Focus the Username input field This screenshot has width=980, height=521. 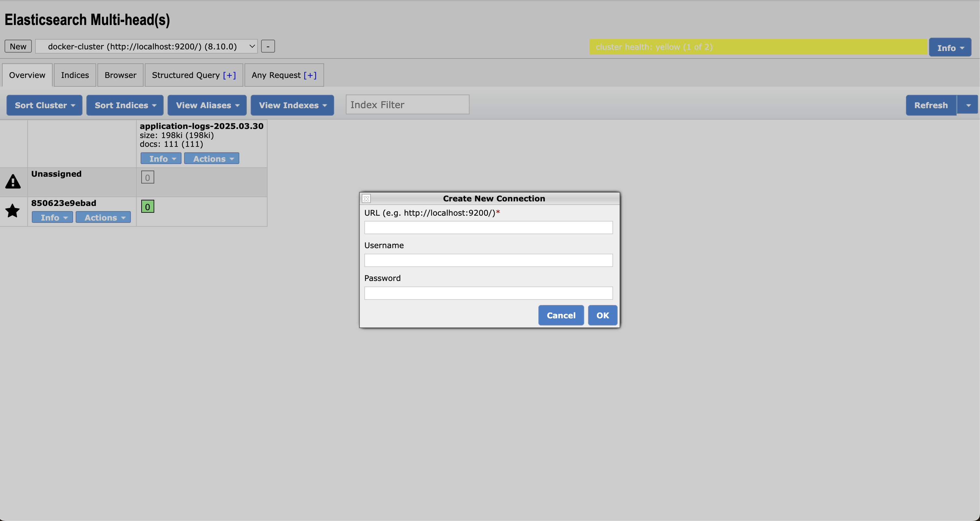pos(488,260)
